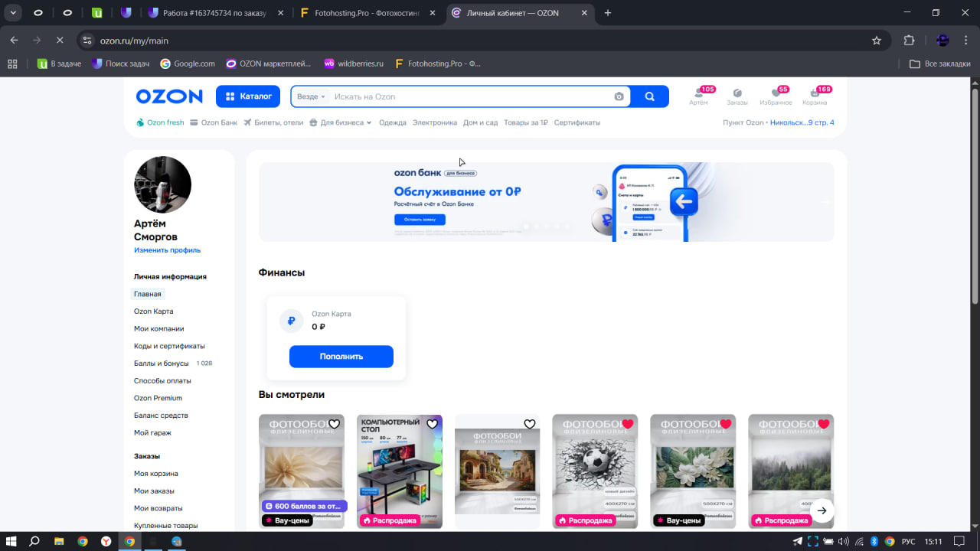
Task: Change pickup point Никольск...9 стр. 4
Action: pos(802,122)
